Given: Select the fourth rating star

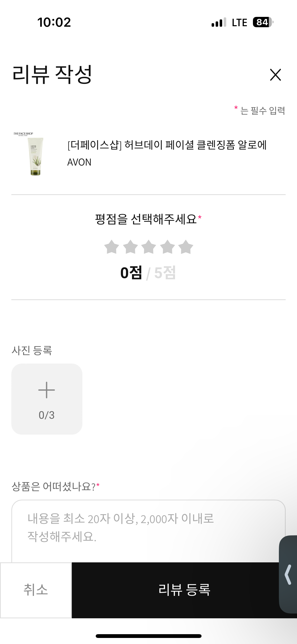Looking at the screenshot, I should pyautogui.click(x=167, y=247).
